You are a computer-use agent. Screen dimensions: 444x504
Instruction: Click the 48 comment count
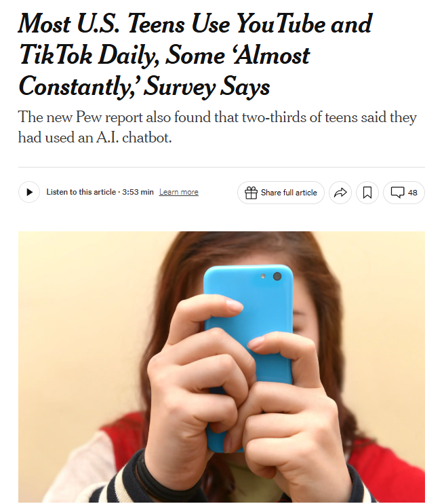(413, 193)
